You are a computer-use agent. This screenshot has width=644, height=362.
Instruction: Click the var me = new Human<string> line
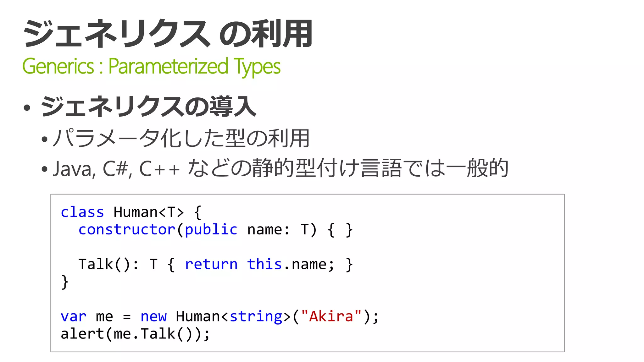(220, 316)
